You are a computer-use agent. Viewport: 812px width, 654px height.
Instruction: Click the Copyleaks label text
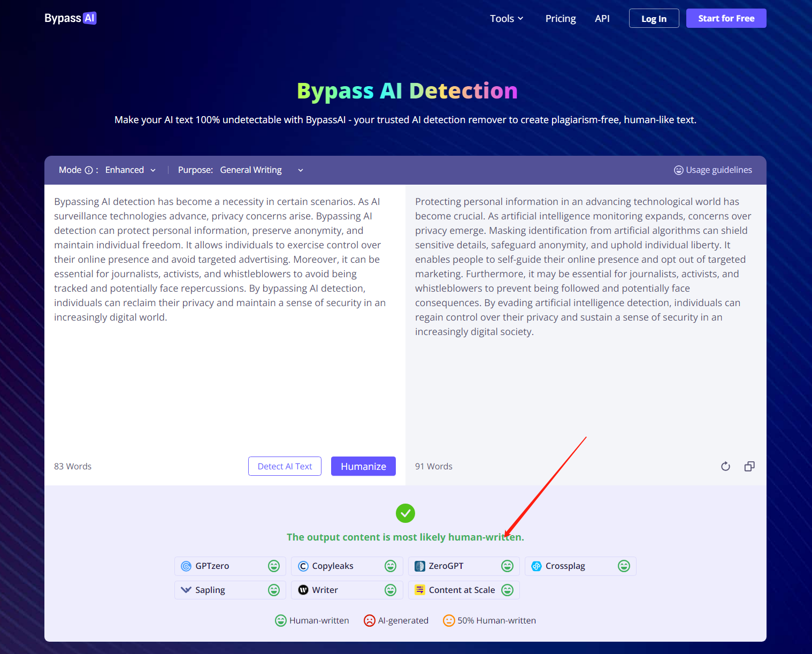pos(333,566)
